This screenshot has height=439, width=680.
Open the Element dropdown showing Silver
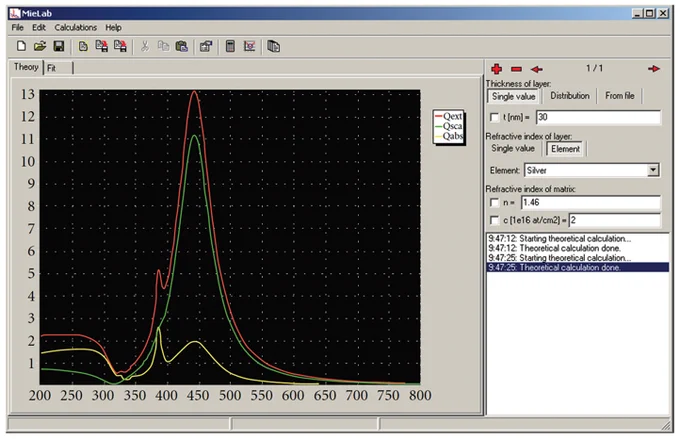[x=653, y=170]
